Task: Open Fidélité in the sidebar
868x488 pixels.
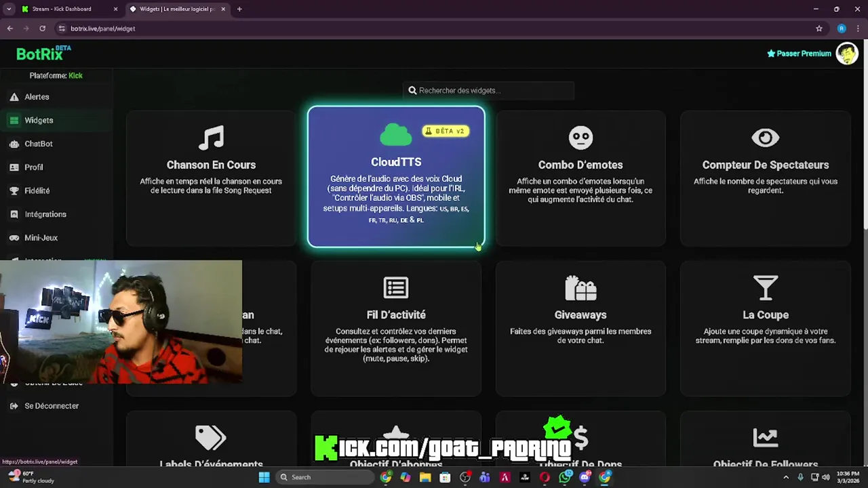Action: pos(57,190)
